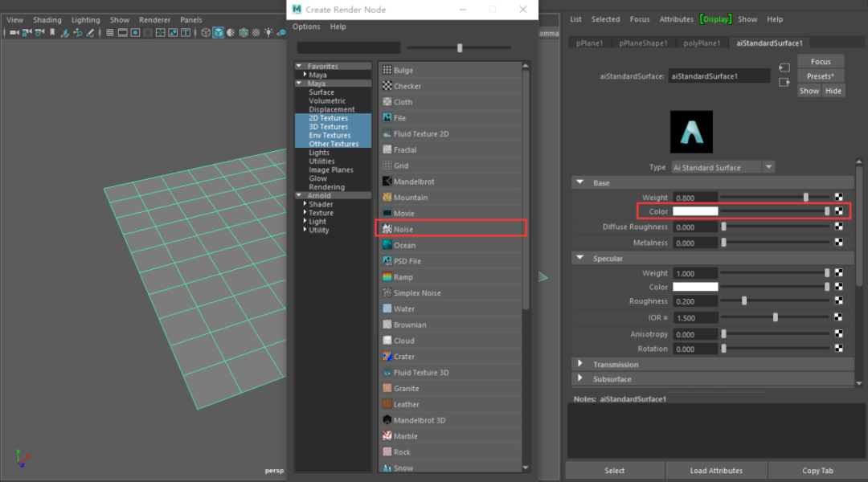Click the Copy Tab button
This screenshot has height=482, width=868.
tap(817, 471)
